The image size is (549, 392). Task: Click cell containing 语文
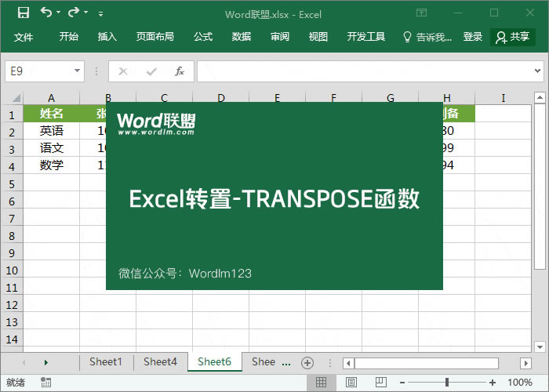tap(52, 148)
